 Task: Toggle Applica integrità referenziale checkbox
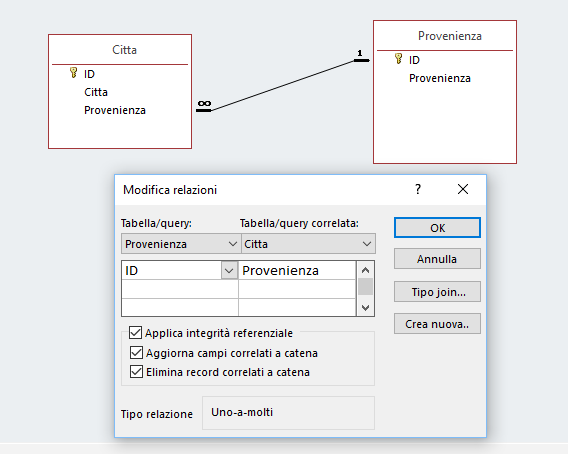pyautogui.click(x=135, y=332)
